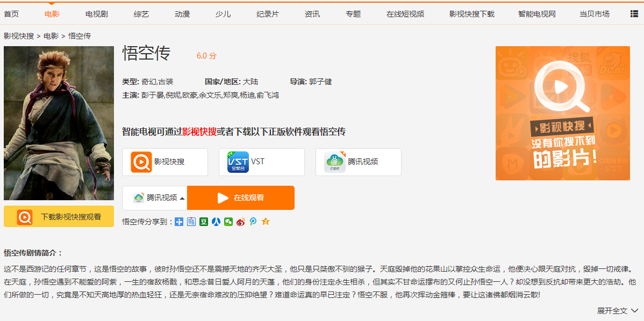This screenshot has width=644, height=321.
Task: Click the region text 大陆
Action: 251,82
